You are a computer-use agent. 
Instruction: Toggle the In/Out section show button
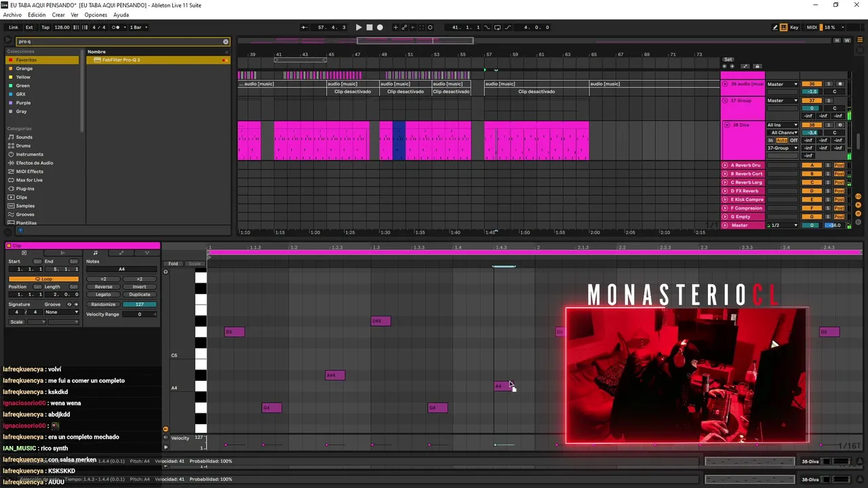(x=858, y=195)
